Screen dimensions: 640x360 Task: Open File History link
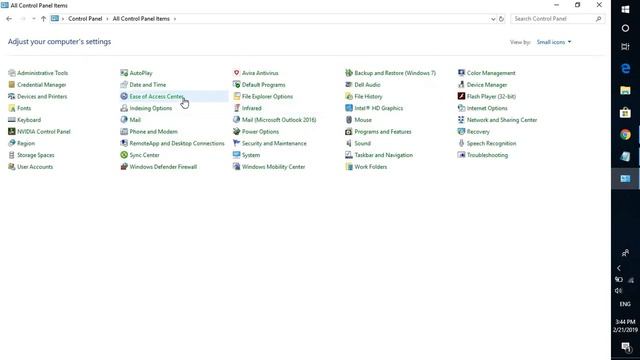(368, 97)
